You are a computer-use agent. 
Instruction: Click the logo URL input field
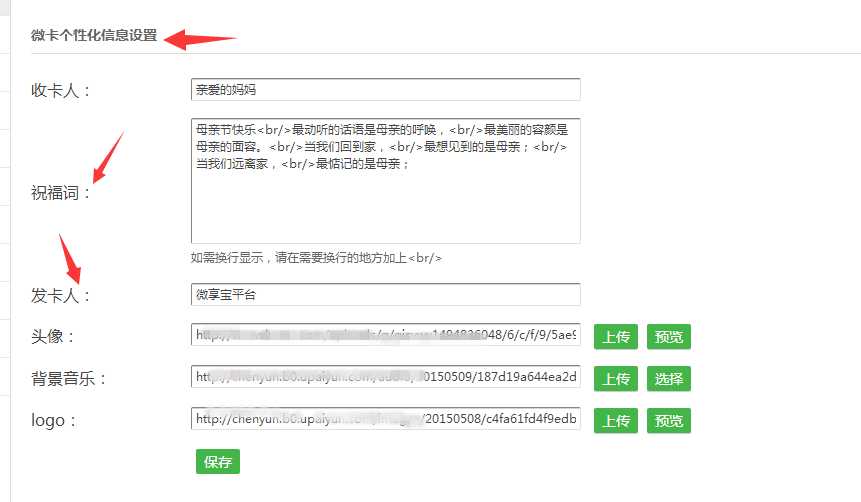[x=385, y=419]
